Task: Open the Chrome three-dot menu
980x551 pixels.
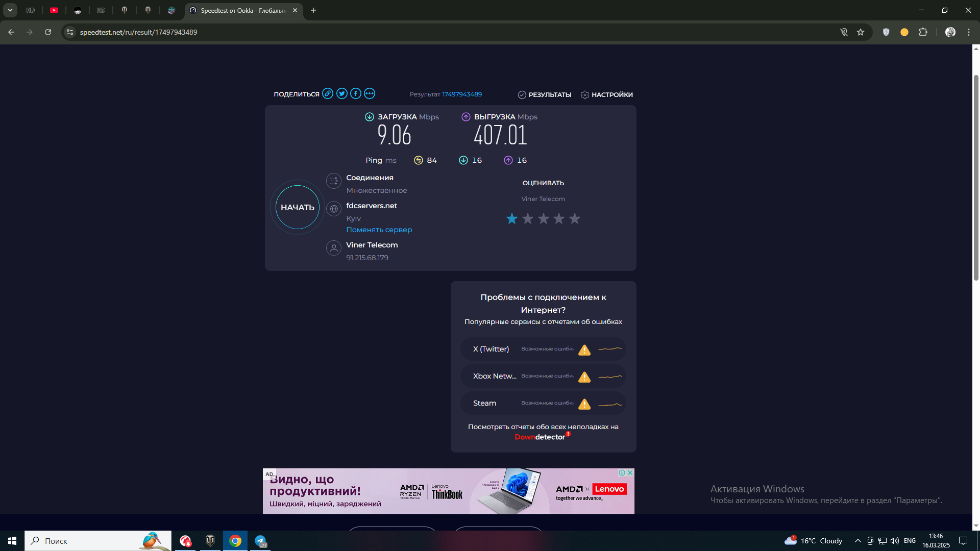Action: coord(969,32)
